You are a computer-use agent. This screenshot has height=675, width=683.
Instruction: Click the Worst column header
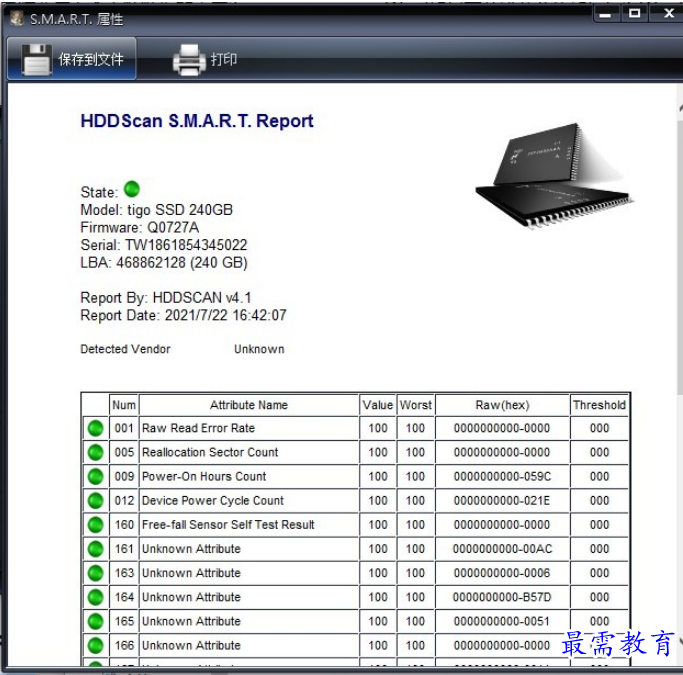tap(416, 405)
